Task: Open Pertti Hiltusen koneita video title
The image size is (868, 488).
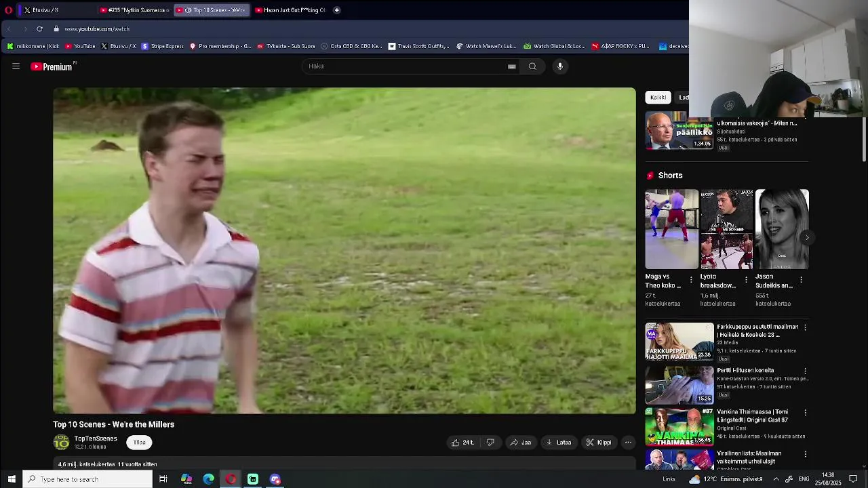Action: 745,371
